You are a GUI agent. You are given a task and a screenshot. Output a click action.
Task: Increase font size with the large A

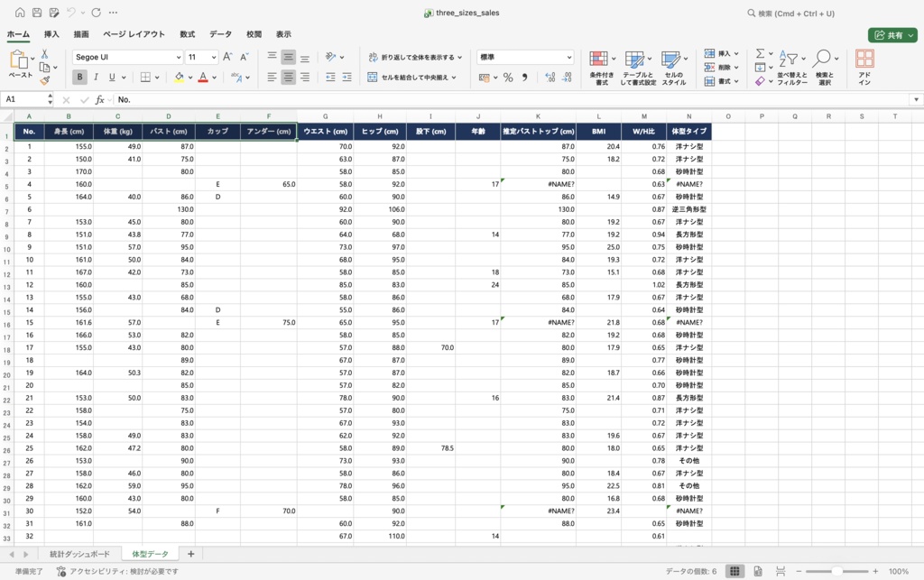[x=227, y=57]
